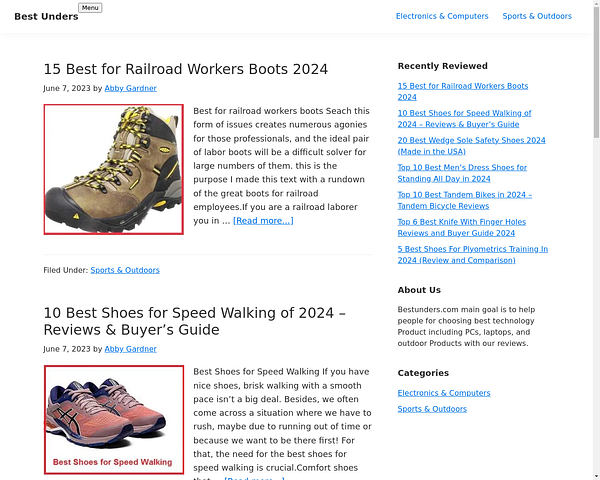Open Abby Gardner link under the speed walking post
Image resolution: width=600 pixels, height=480 pixels.
[x=130, y=349]
